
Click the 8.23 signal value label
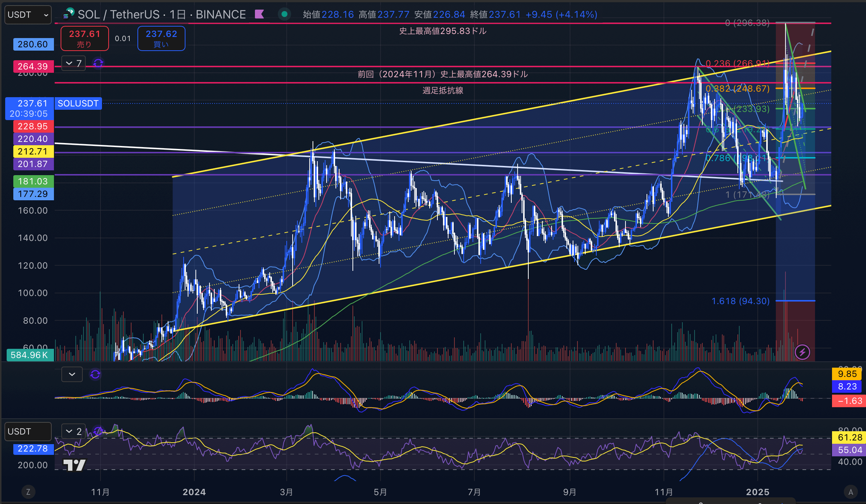tap(847, 386)
